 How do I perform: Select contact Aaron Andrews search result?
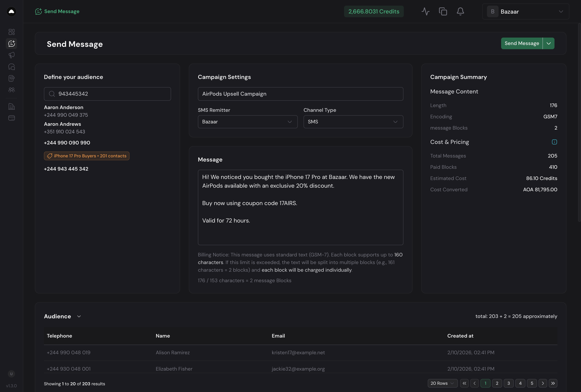coord(64,128)
